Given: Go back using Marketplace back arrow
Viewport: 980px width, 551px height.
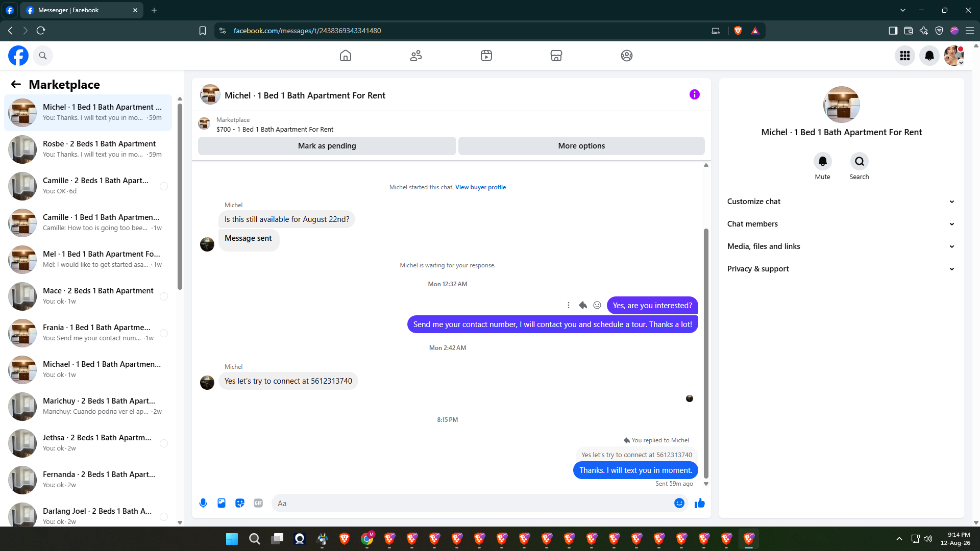Looking at the screenshot, I should [16, 84].
